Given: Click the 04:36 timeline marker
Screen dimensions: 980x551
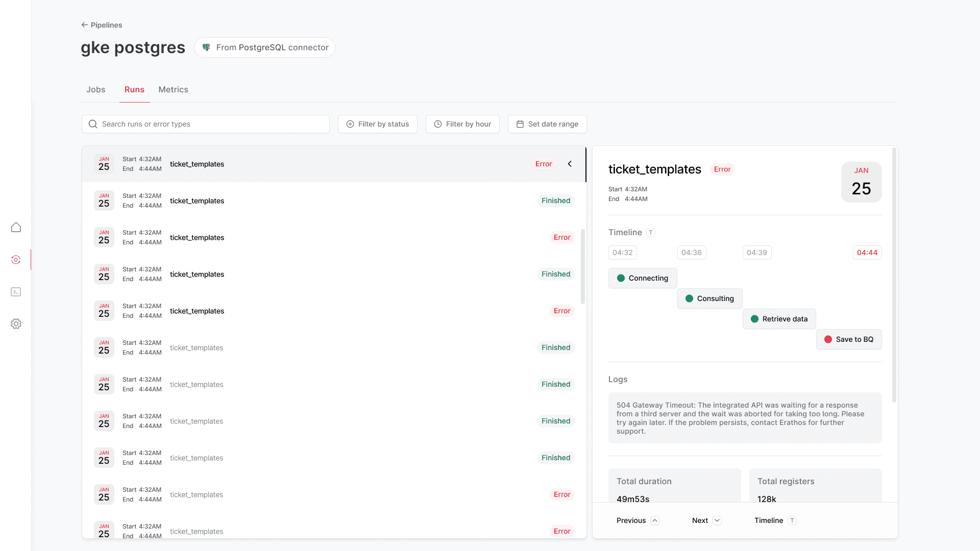Looking at the screenshot, I should pos(692,253).
